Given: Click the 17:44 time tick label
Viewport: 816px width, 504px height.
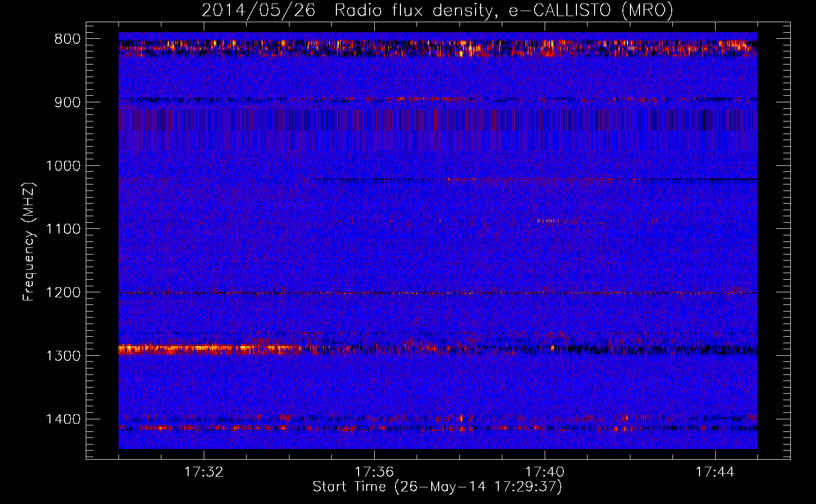Looking at the screenshot, I should pyautogui.click(x=715, y=472).
